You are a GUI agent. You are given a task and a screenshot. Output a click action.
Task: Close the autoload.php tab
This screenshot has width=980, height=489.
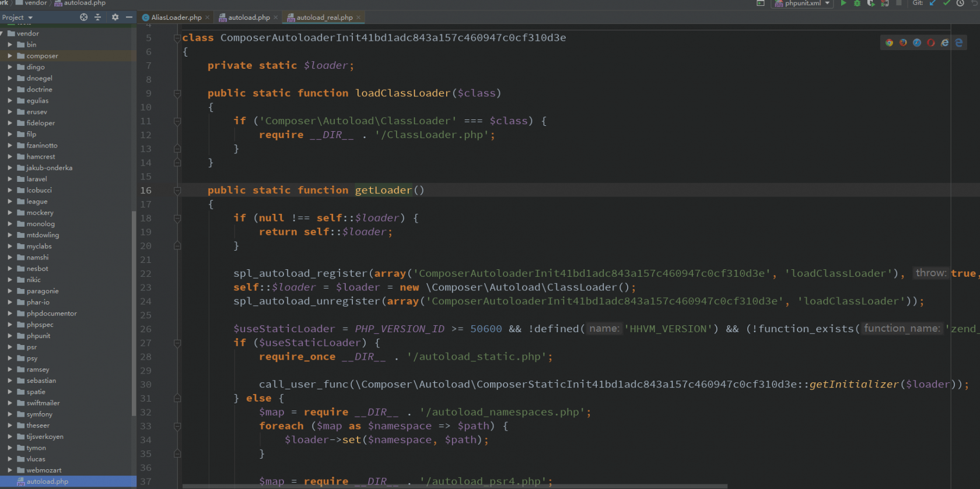tap(275, 17)
